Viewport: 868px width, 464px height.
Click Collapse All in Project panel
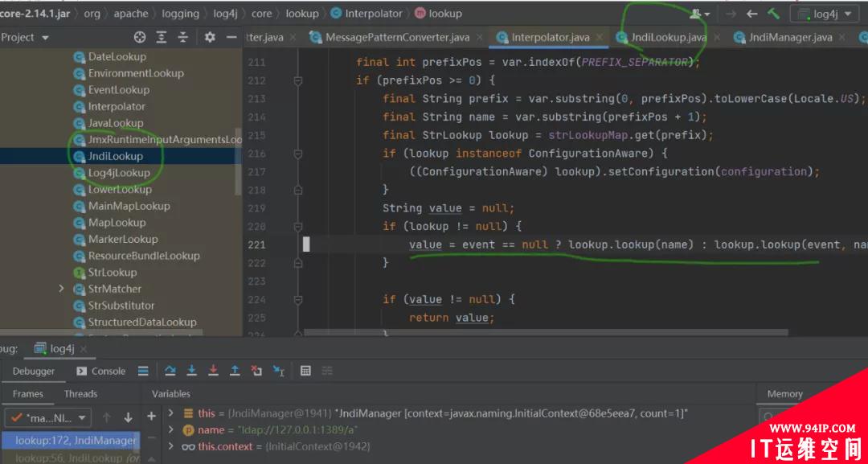tap(182, 37)
